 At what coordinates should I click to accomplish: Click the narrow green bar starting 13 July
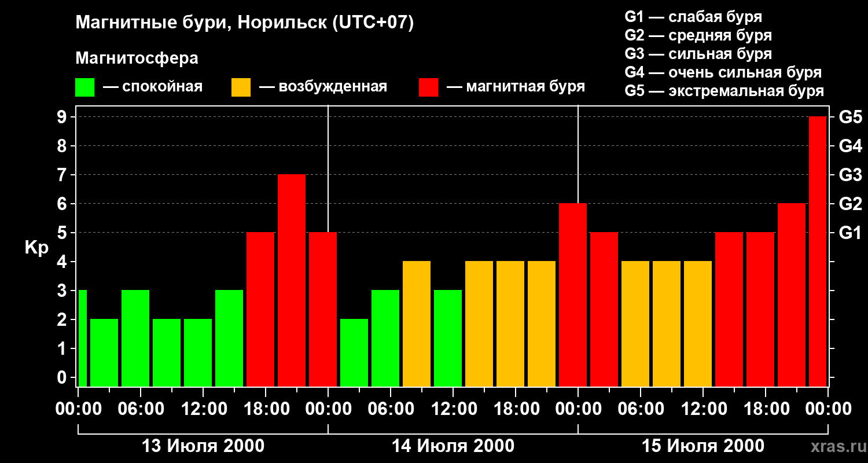pyautogui.click(x=82, y=339)
